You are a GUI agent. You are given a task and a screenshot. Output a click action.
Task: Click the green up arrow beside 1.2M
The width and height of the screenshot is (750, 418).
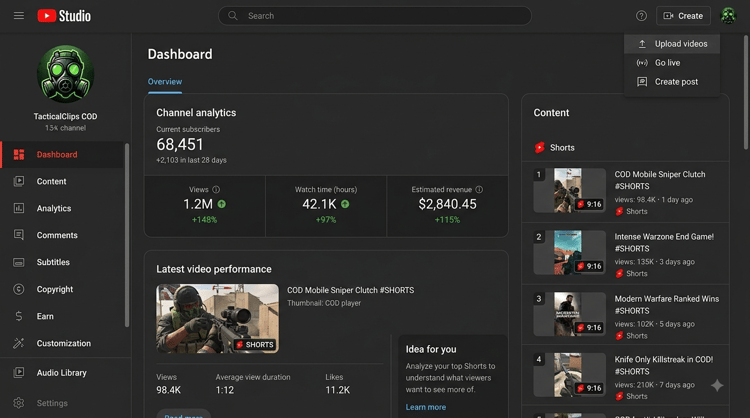point(221,204)
